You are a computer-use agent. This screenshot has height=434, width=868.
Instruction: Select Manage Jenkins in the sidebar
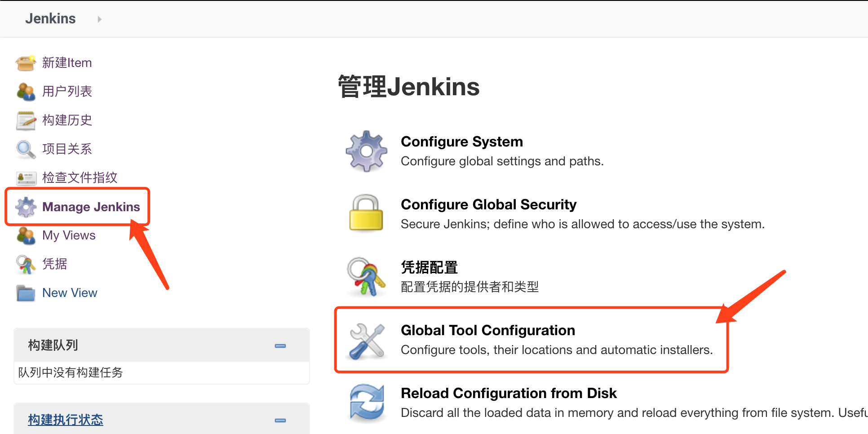pyautogui.click(x=91, y=207)
